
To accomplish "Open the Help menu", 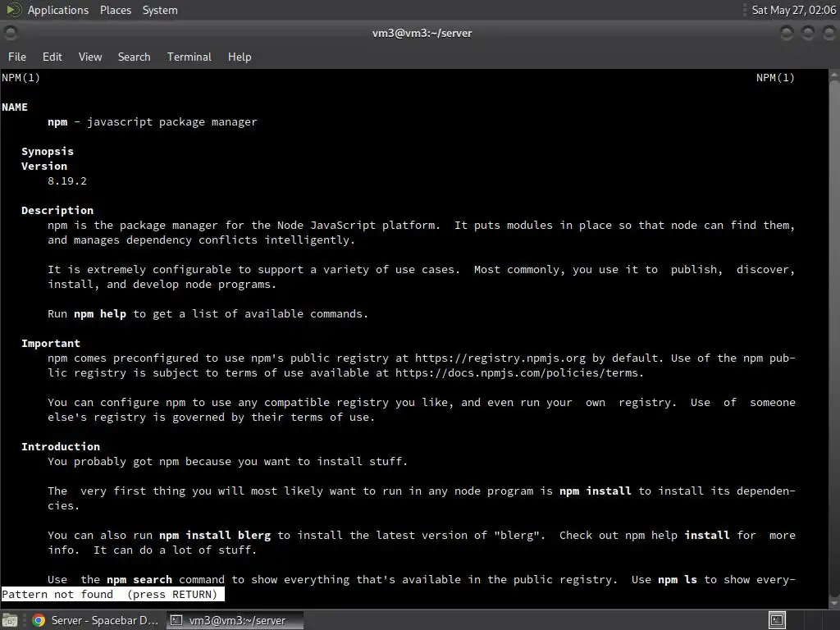I will point(240,57).
